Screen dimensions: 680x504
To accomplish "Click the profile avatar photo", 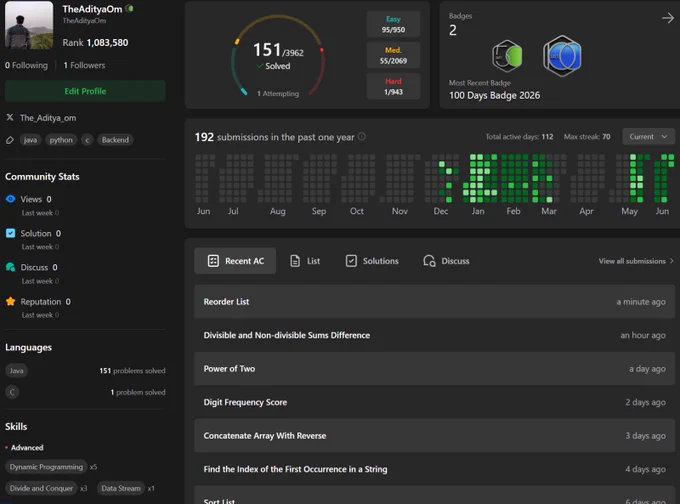I will (29, 25).
